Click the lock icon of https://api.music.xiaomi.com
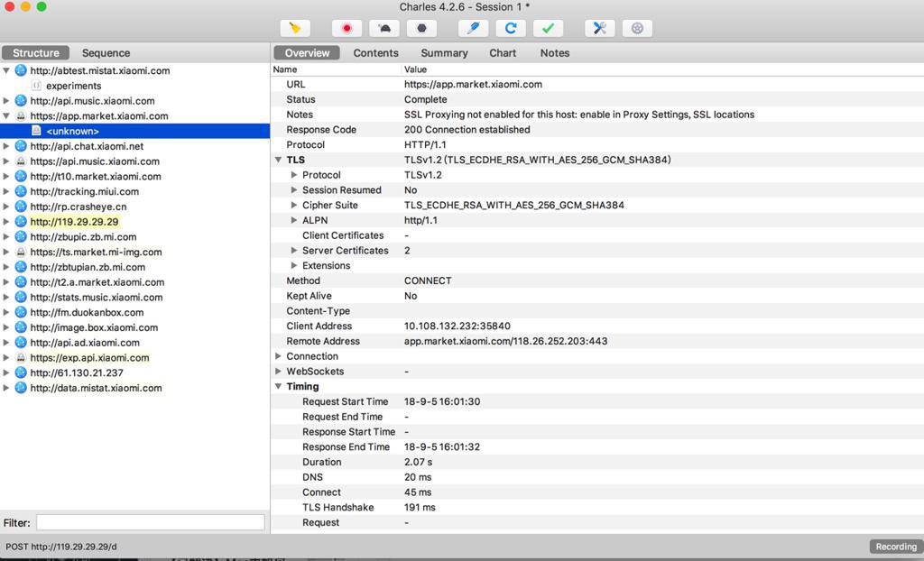The image size is (924, 561). click(x=21, y=161)
